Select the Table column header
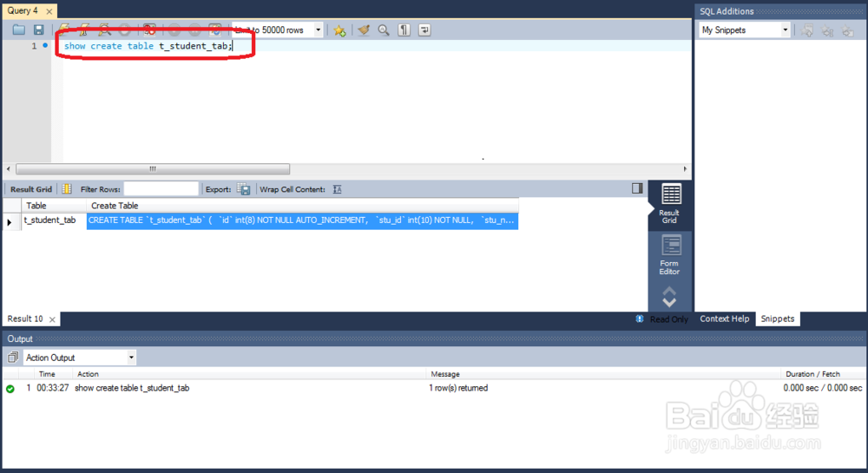Image resolution: width=868 pixels, height=473 pixels. tap(54, 206)
